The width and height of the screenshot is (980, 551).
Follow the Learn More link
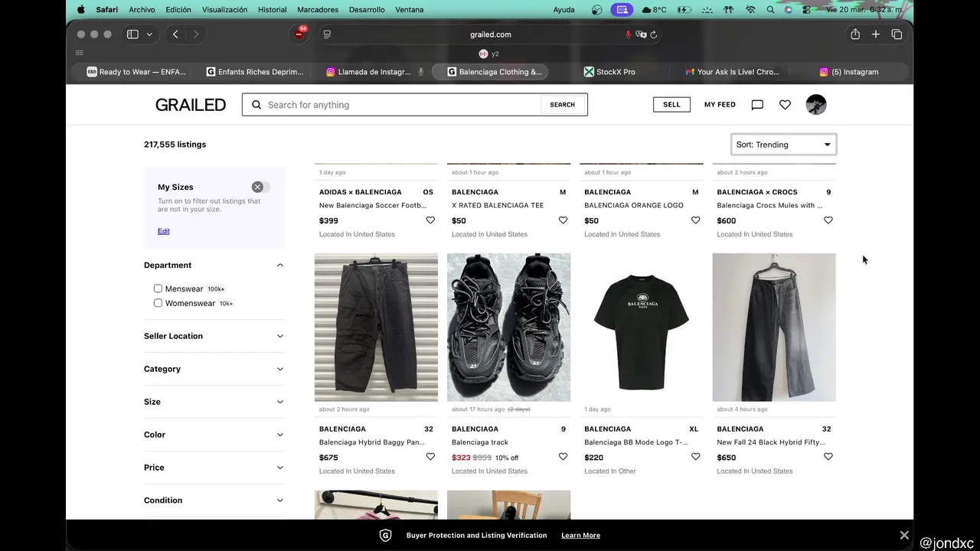pos(580,536)
